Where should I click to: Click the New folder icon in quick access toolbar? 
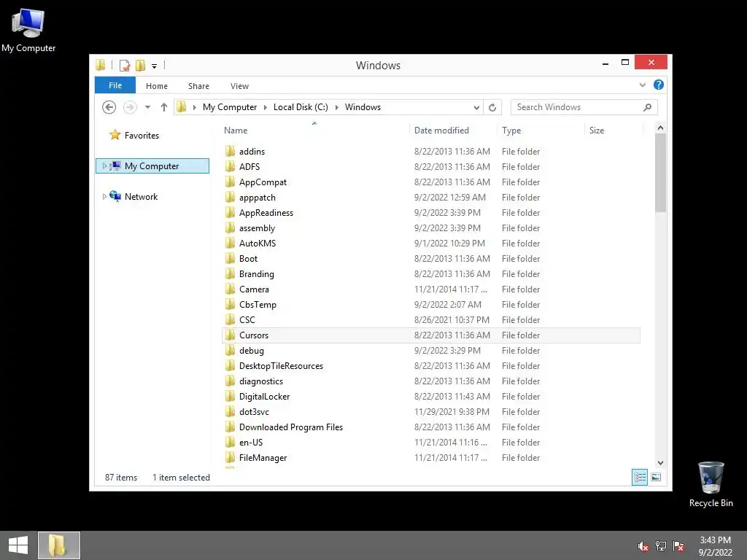[141, 65]
